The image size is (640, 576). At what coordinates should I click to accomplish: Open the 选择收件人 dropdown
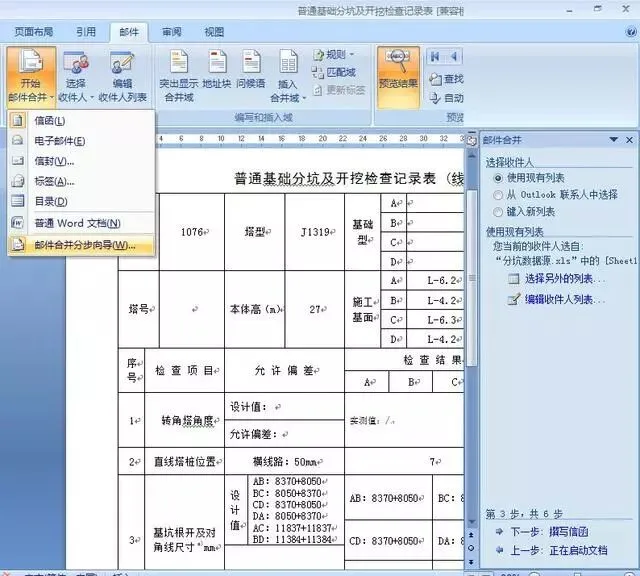click(76, 76)
